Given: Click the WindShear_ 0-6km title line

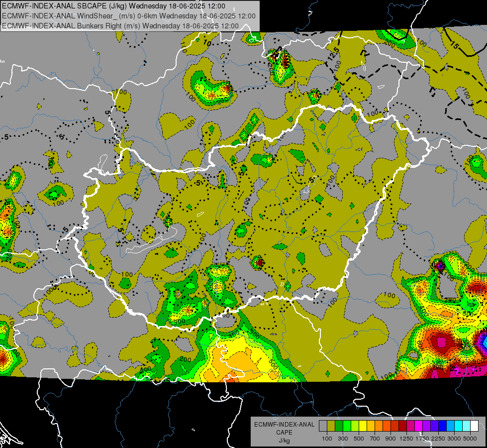Looking at the screenshot, I should pyautogui.click(x=129, y=16).
